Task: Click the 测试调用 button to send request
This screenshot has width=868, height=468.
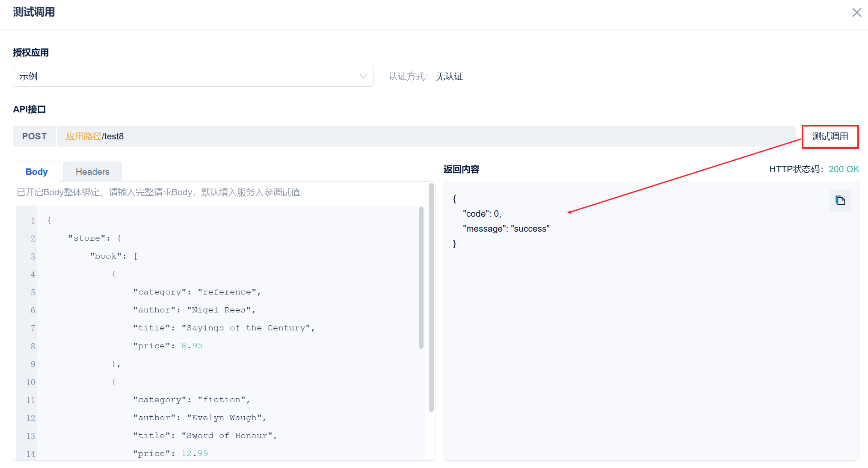Action: (x=830, y=136)
